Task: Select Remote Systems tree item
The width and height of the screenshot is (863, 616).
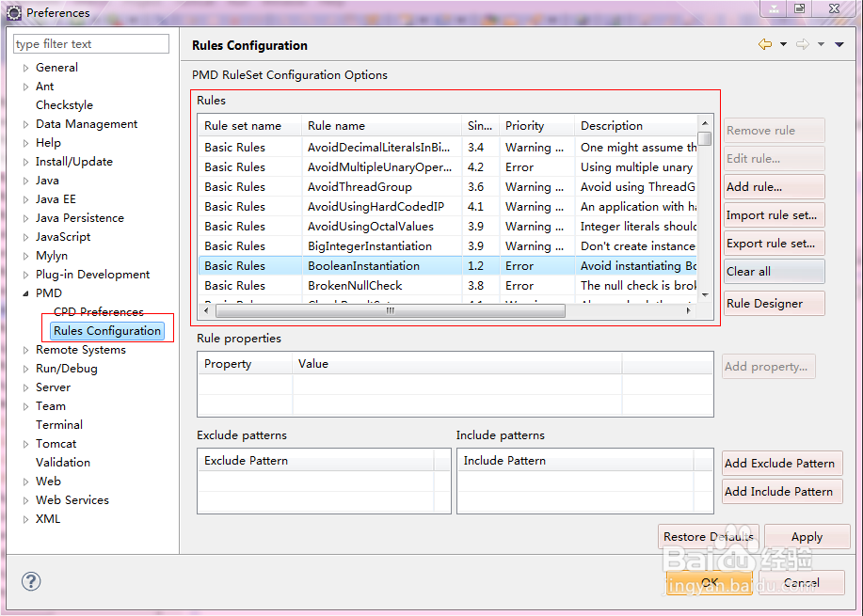Action: [80, 350]
